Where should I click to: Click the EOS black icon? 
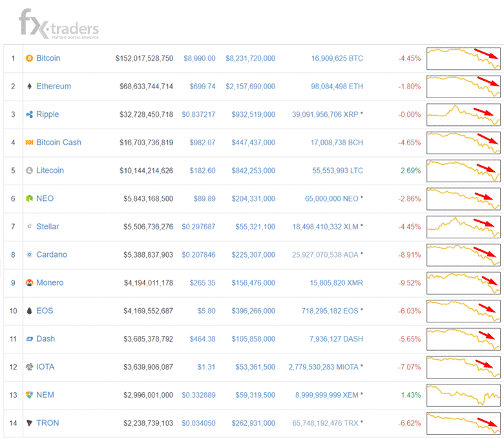pyautogui.click(x=29, y=311)
